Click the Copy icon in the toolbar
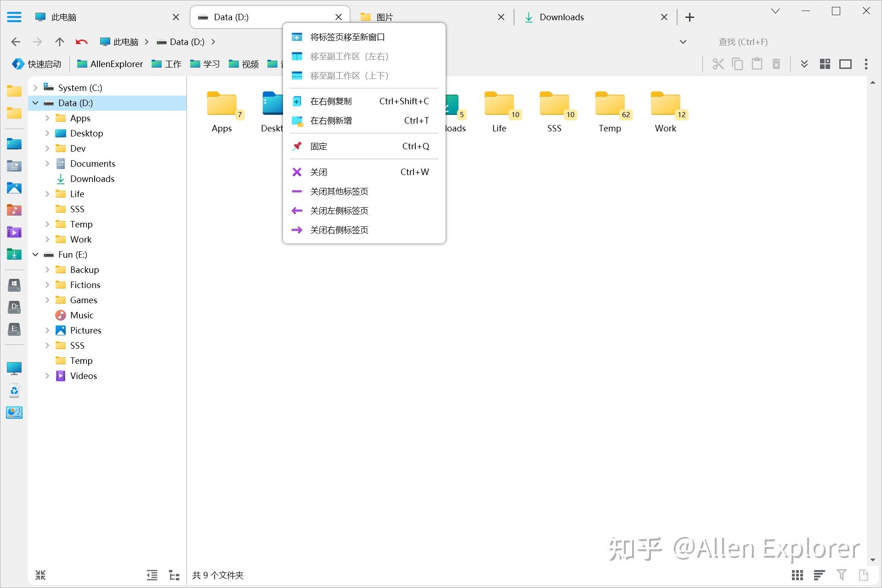 pyautogui.click(x=737, y=64)
